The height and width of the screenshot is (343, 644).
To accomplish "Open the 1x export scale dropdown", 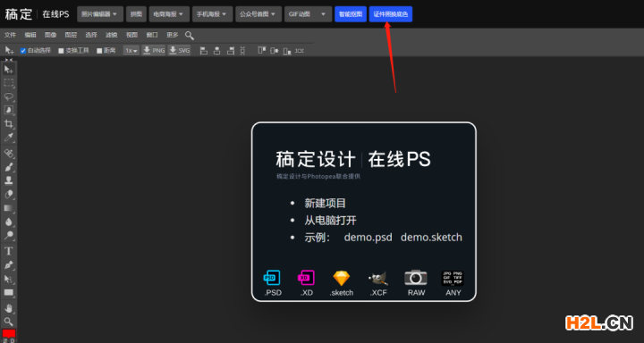I will [131, 51].
